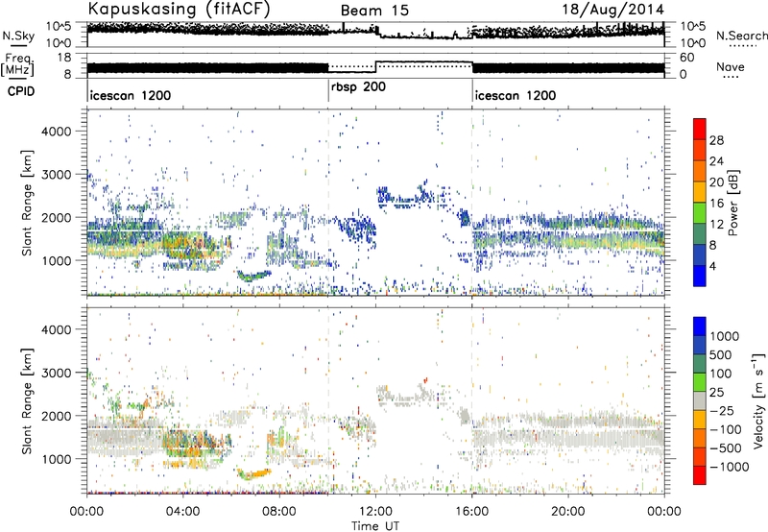The height and width of the screenshot is (532, 768).
Task: Click the '4' Power colorbar tick label
Action: tap(712, 266)
